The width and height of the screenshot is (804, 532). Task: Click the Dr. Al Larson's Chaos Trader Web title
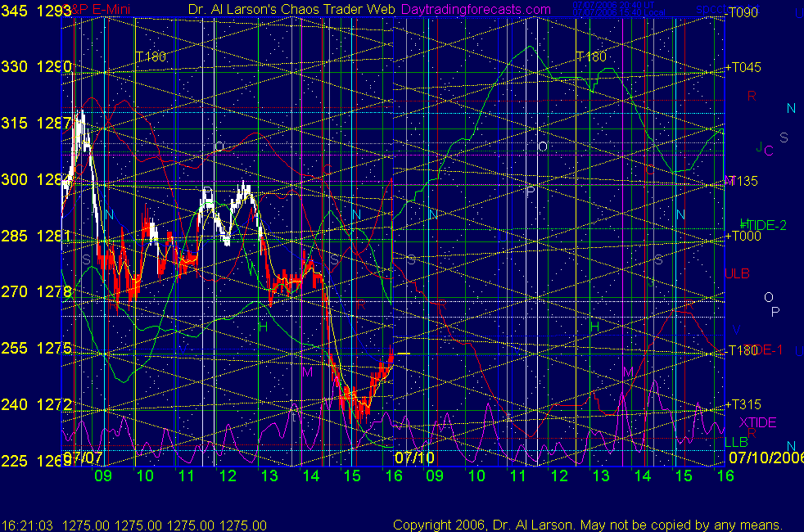pos(279,9)
